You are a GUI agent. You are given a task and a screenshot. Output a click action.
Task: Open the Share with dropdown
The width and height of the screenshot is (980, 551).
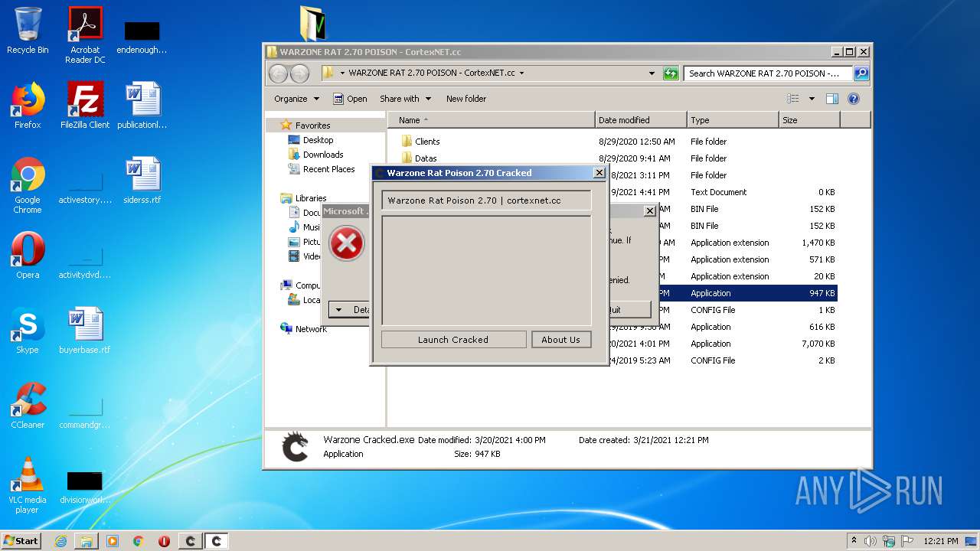pos(405,99)
